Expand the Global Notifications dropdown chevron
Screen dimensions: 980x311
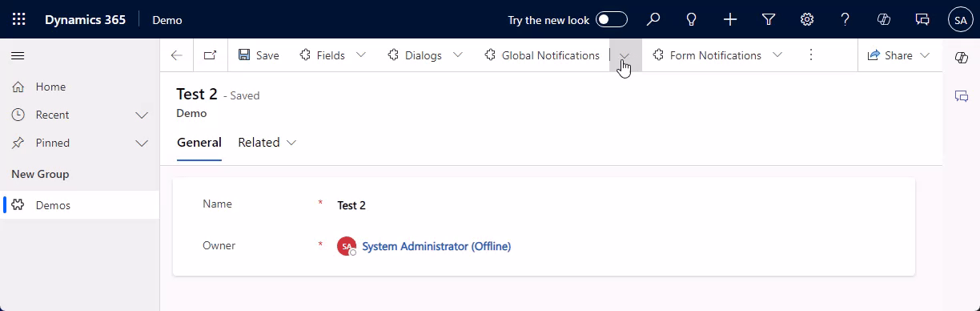tap(625, 55)
